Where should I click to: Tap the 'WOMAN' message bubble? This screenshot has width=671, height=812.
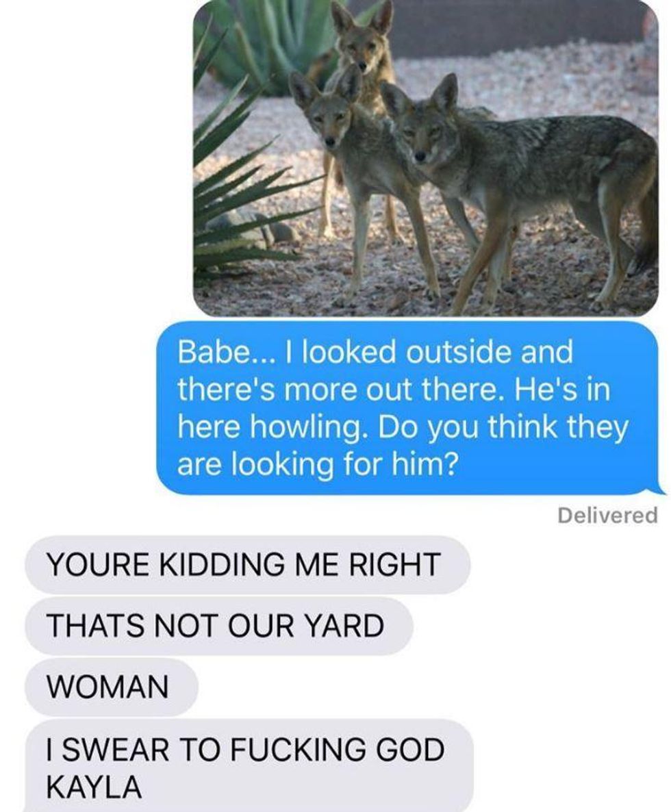(112, 687)
